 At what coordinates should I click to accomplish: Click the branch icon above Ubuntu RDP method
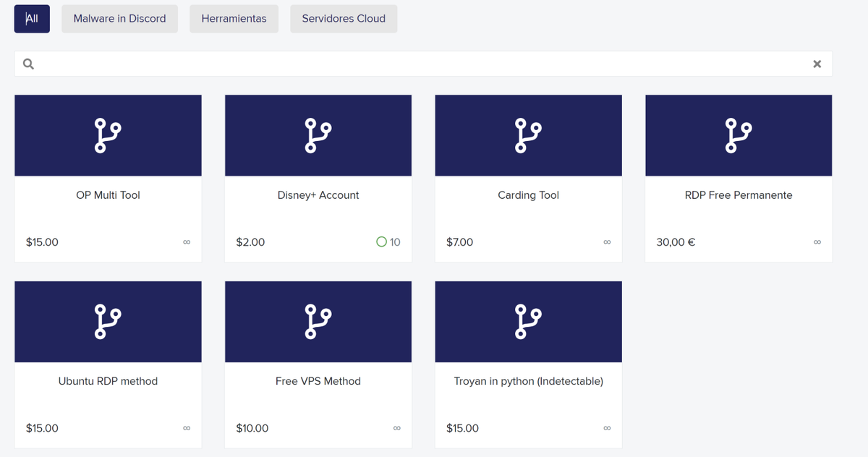point(108,322)
